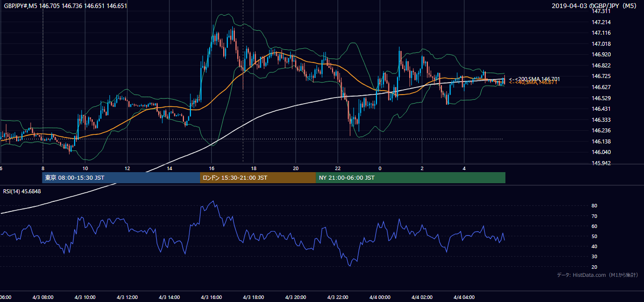Click RSI scale value 40
This screenshot has height=302, width=644.
click(595, 246)
